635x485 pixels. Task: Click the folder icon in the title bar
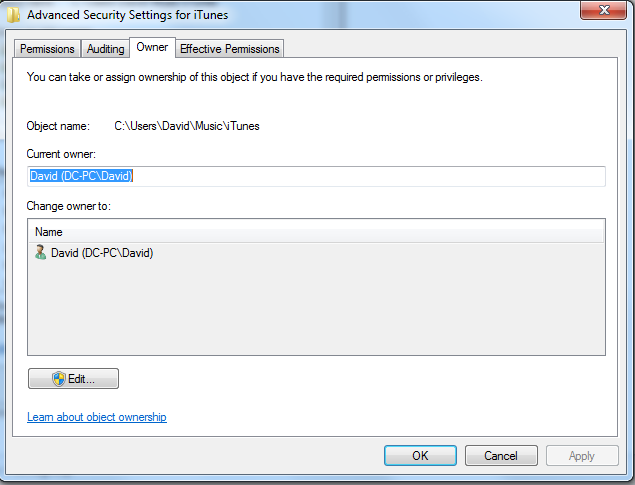(12, 12)
